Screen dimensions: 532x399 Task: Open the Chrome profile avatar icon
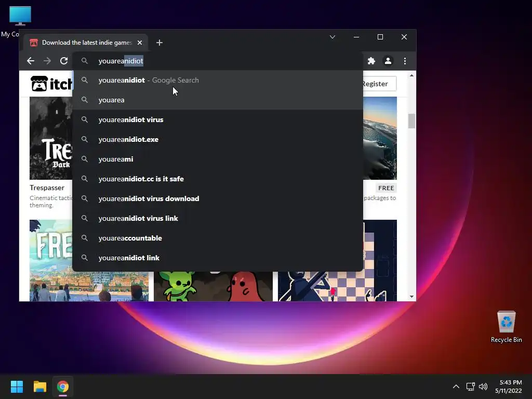coord(388,61)
